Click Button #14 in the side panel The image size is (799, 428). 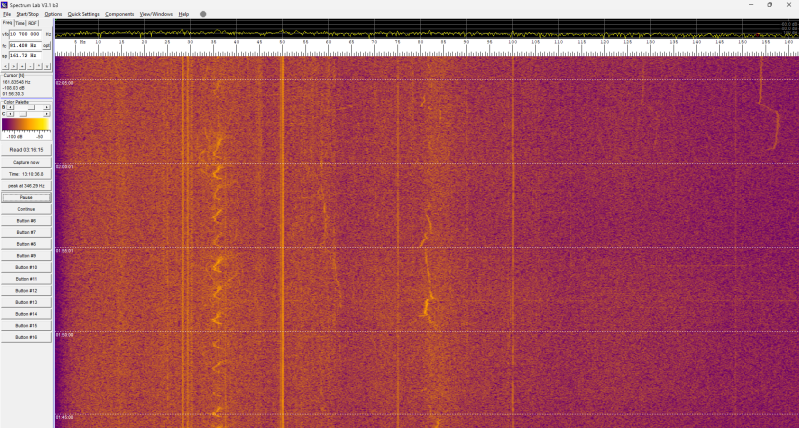pyautogui.click(x=26, y=314)
